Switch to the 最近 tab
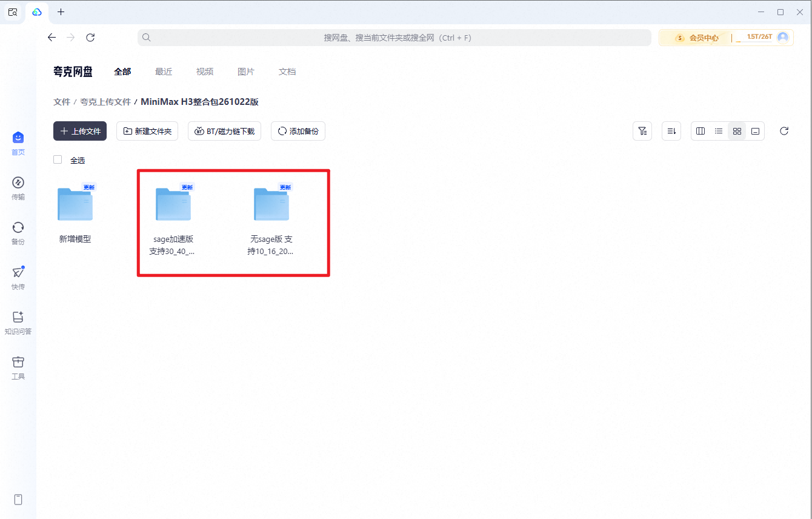Screen dimensions: 812x519 164,72
